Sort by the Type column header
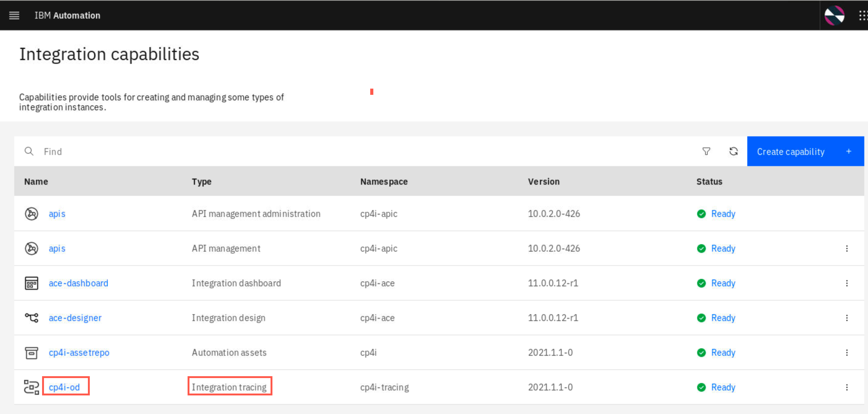868x414 pixels. pos(202,182)
